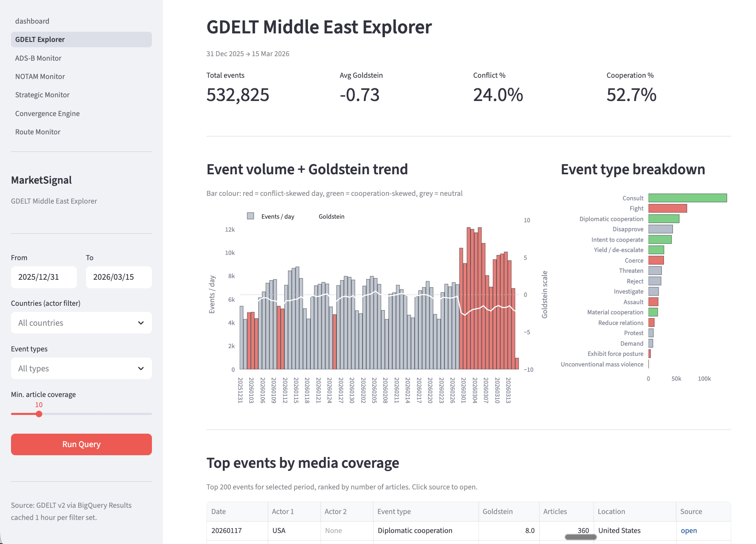Click the countries dropdown chevron
756x544 pixels.
click(x=141, y=322)
